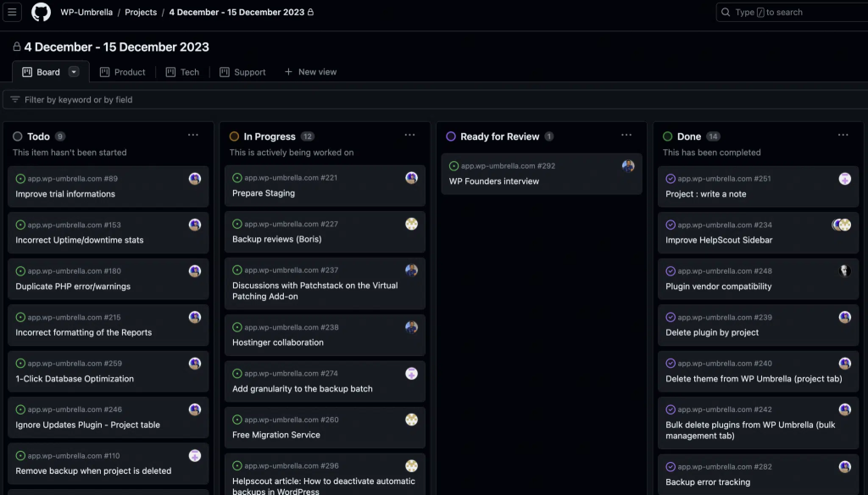Open Incorrect formatting of the Reports issue
This screenshot has height=495, width=868.
pos(84,332)
